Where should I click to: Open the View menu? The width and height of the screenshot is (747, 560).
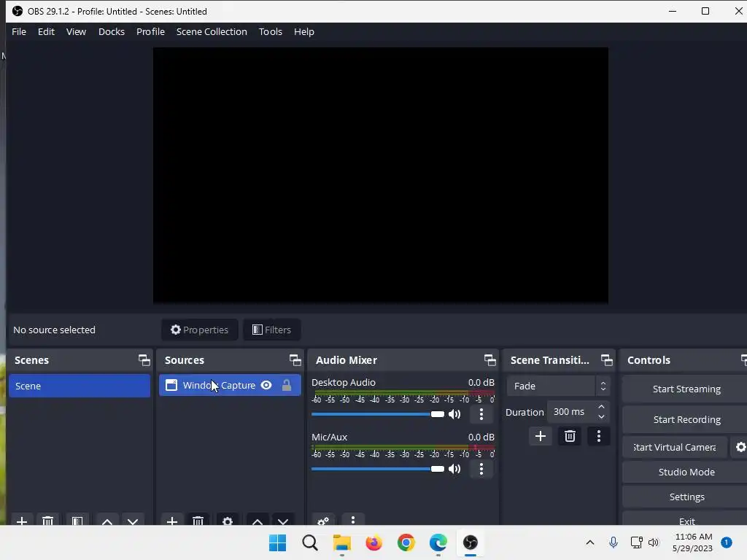[x=76, y=31]
